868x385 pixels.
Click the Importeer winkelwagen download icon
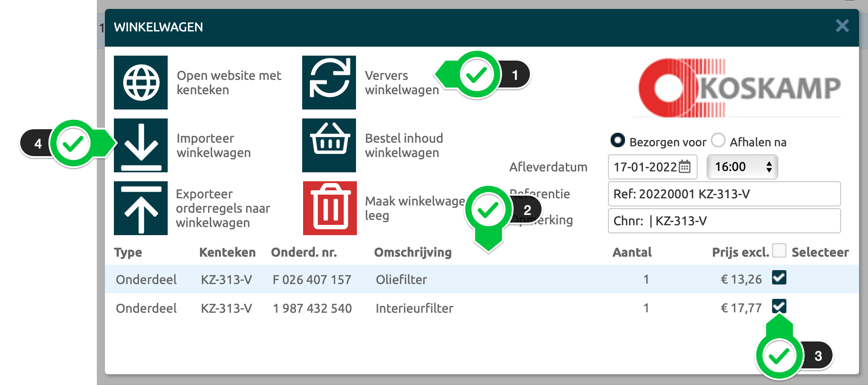pyautogui.click(x=141, y=145)
